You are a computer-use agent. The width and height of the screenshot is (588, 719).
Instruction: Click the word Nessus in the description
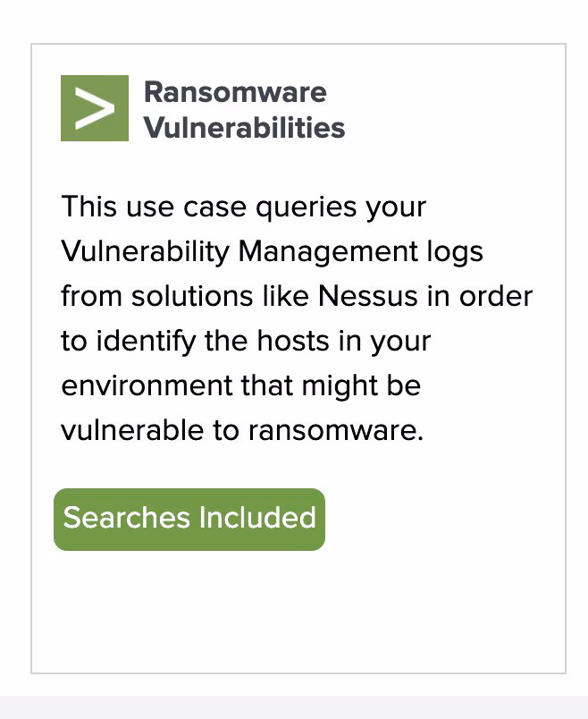click(x=367, y=296)
